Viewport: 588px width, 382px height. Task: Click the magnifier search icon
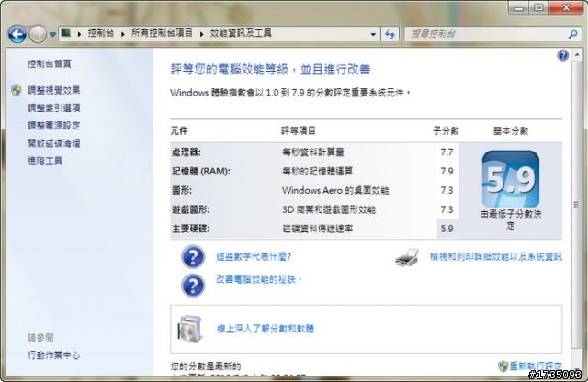(572, 34)
